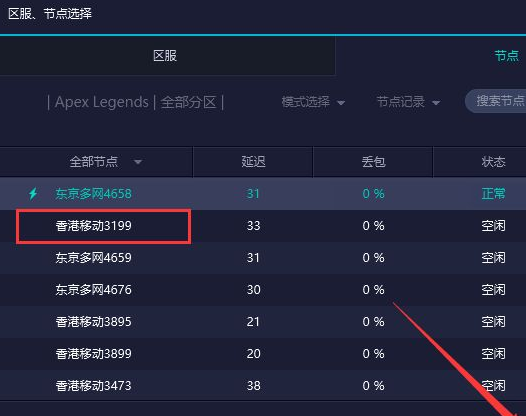The height and width of the screenshot is (416, 526).
Task: Select node 香港移动3199
Action: point(263,226)
